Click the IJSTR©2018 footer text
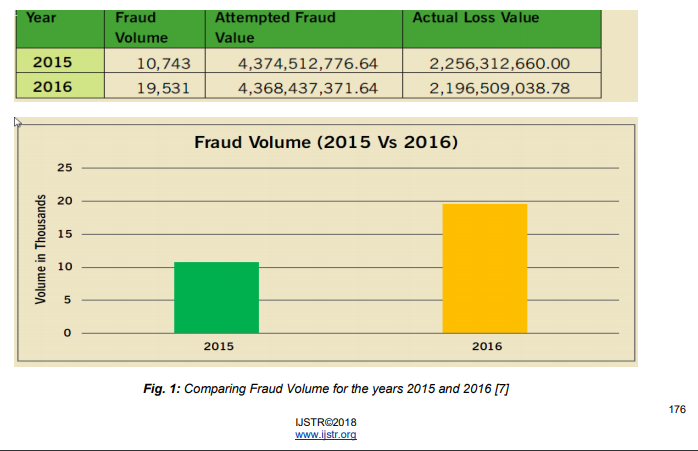This screenshot has height=451, width=698. (325, 422)
